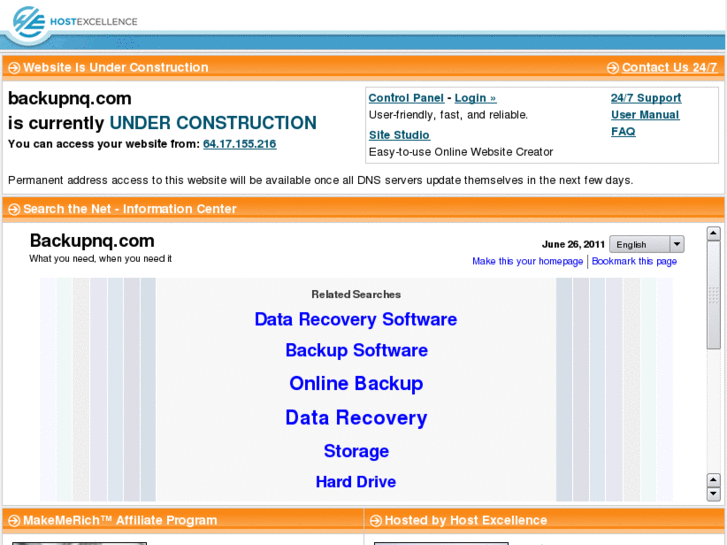727x545 pixels.
Task: Click the UNDER CONSTRUCTION text
Action: pos(213,123)
